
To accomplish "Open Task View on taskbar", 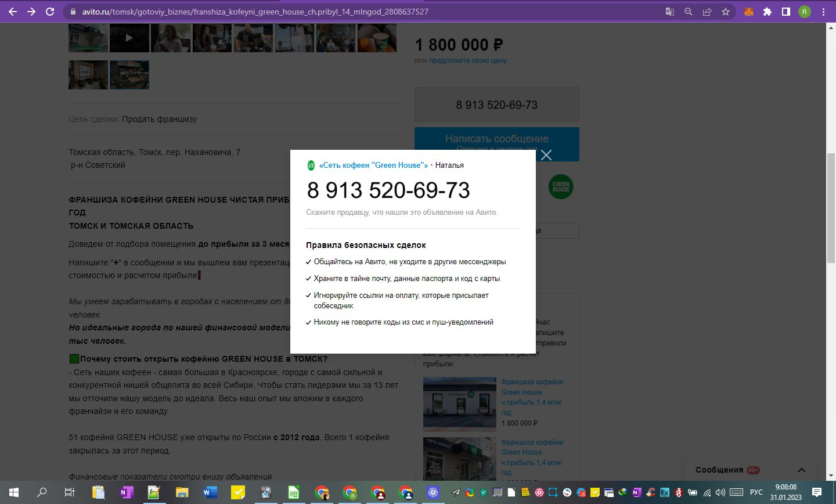I will click(69, 492).
